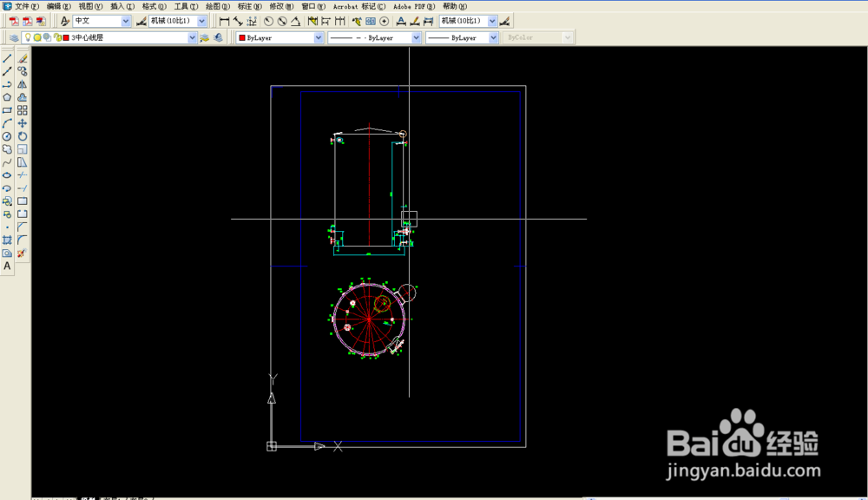Open the 绘图(D) menu
This screenshot has height=500, width=868.
(x=218, y=6)
